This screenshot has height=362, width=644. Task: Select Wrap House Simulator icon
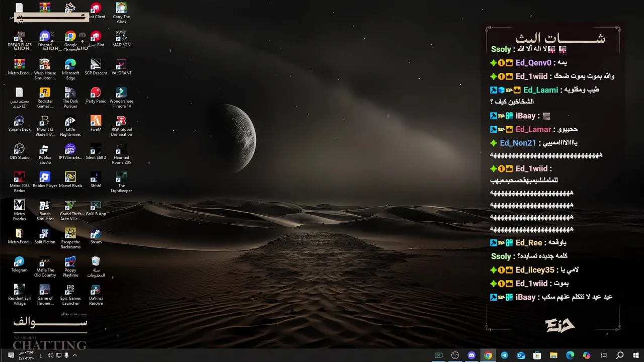tap(45, 69)
